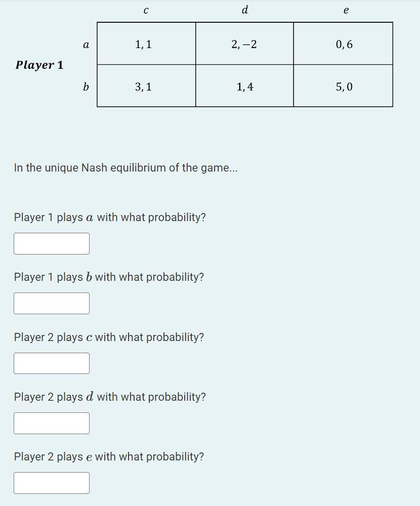Click the unique Nash equilibrium sentence

click(126, 167)
